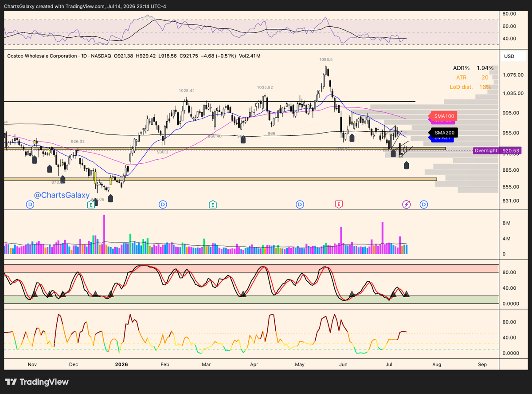Open the dividend marker right of the lightning icon
Image resolution: width=532 pixels, height=394 pixels.
[x=424, y=205]
